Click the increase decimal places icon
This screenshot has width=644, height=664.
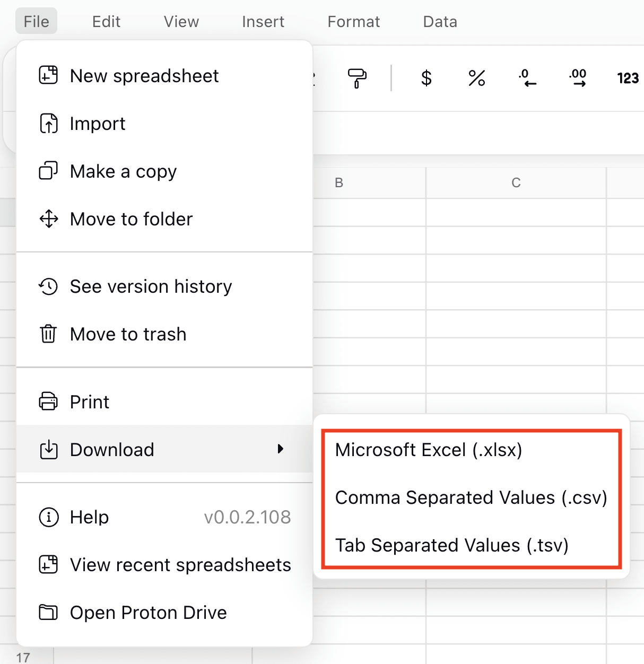577,78
